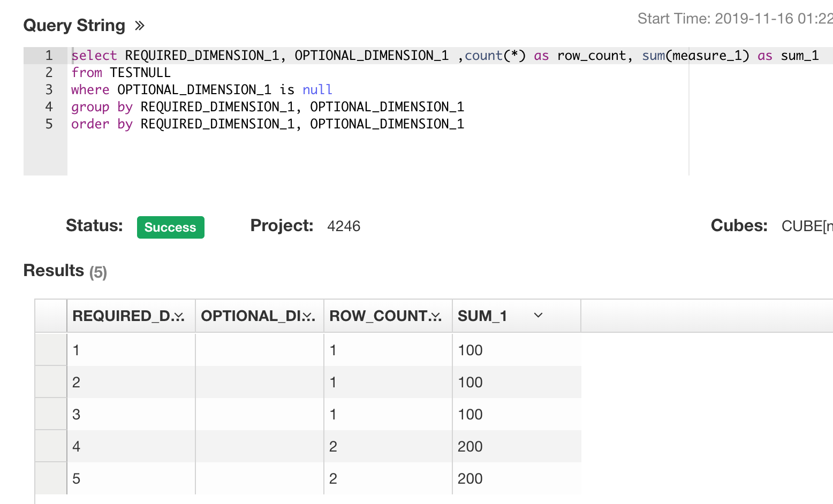The width and height of the screenshot is (833, 504).
Task: Click the 'order by' editor line
Action: [268, 124]
